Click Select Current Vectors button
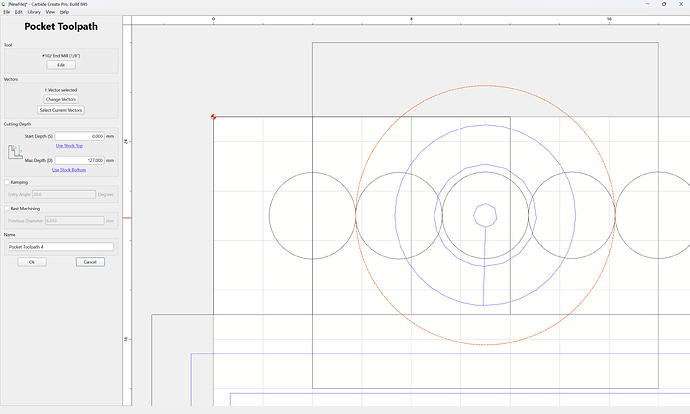The width and height of the screenshot is (690, 414). pyautogui.click(x=61, y=110)
